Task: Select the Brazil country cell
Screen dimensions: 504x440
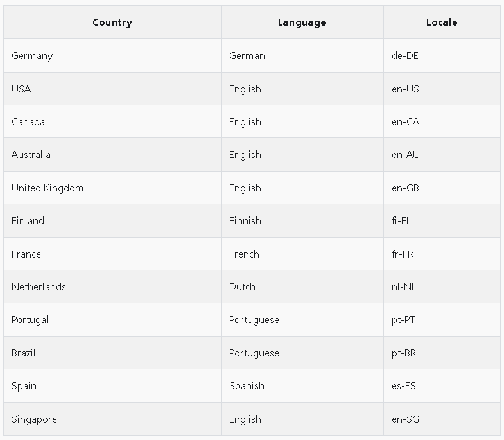Action: click(x=24, y=353)
